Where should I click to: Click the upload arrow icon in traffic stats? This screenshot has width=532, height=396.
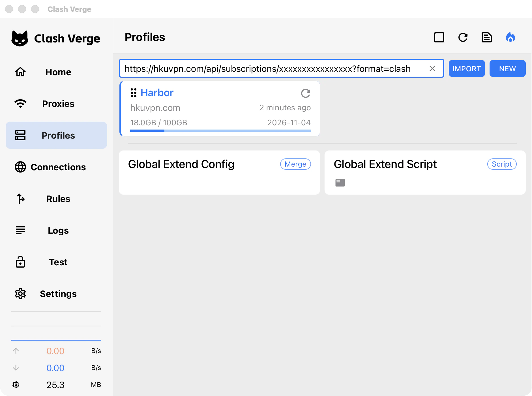(16, 351)
